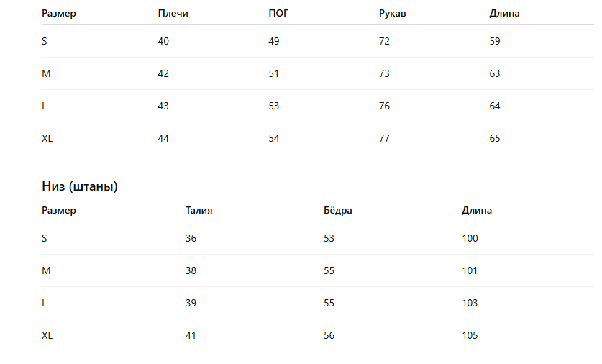Click the "Плечи" column header
This screenshot has height=364, width=602.
point(173,13)
